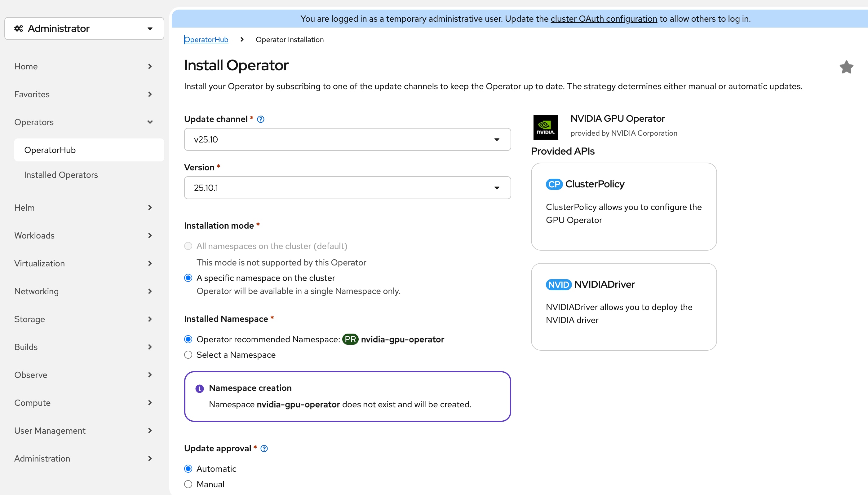Click nvidia-gpu-operator recommended namespace name
The width and height of the screenshot is (868, 495).
(x=402, y=339)
